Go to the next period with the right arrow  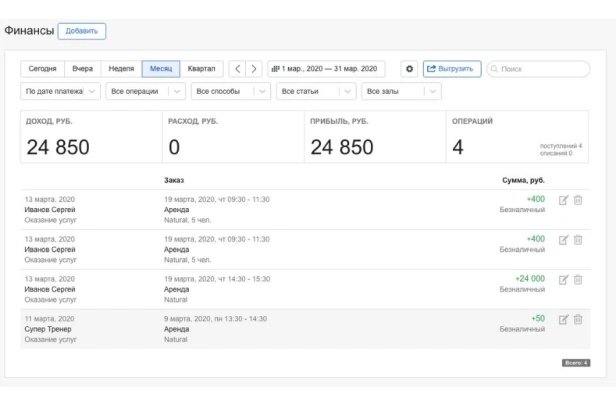click(254, 69)
